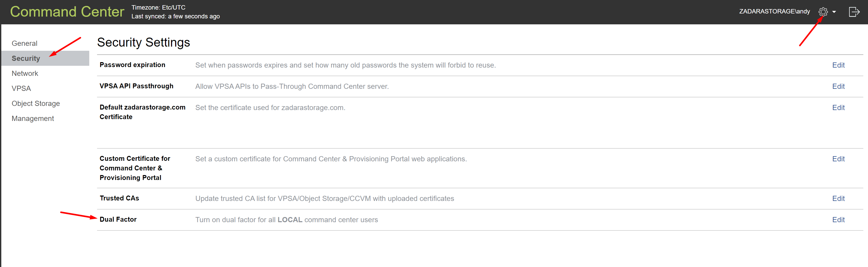This screenshot has height=267, width=868.
Task: Click the Last synced status text
Action: coord(176,16)
